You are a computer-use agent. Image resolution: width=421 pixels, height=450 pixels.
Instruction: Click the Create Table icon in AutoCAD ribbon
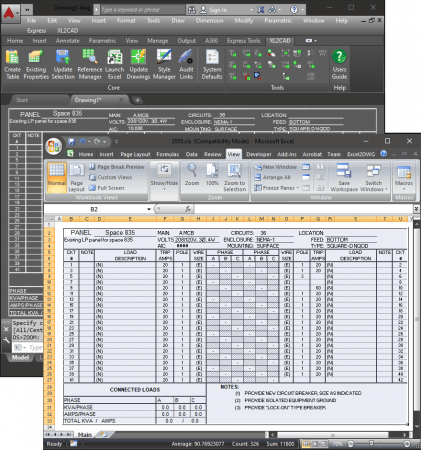click(12, 64)
